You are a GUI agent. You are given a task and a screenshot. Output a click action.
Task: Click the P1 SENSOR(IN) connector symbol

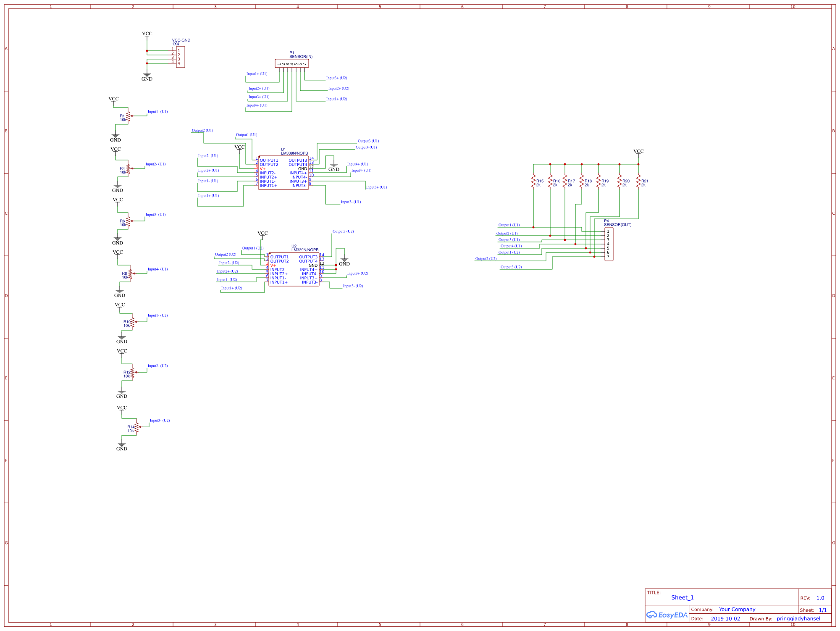coord(293,62)
